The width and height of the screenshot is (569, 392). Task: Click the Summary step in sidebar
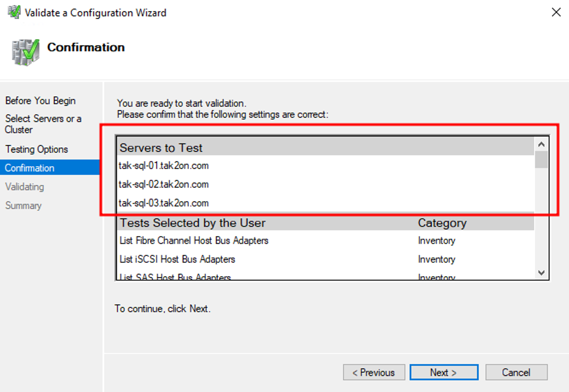coord(23,205)
